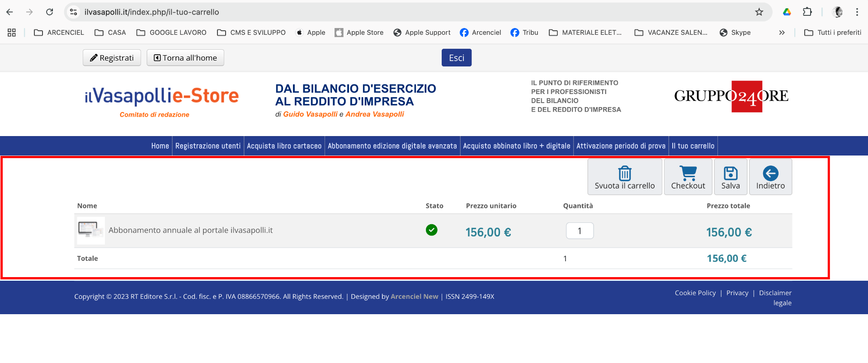The width and height of the screenshot is (868, 363).
Task: Click the Registrati button
Action: pos(112,58)
